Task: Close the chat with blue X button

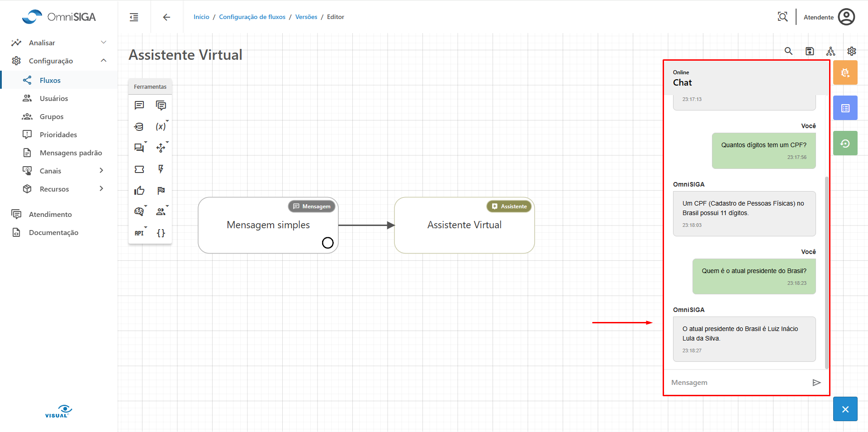Action: [x=845, y=409]
